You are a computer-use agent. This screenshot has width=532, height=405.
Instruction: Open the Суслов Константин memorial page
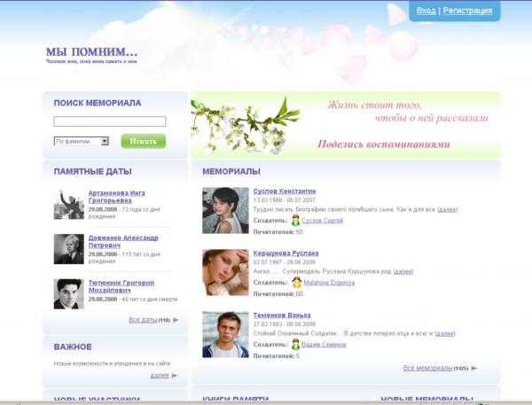(284, 191)
